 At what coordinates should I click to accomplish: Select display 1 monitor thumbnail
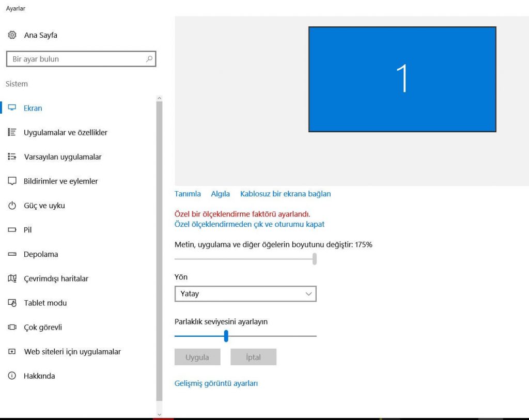coord(402,79)
